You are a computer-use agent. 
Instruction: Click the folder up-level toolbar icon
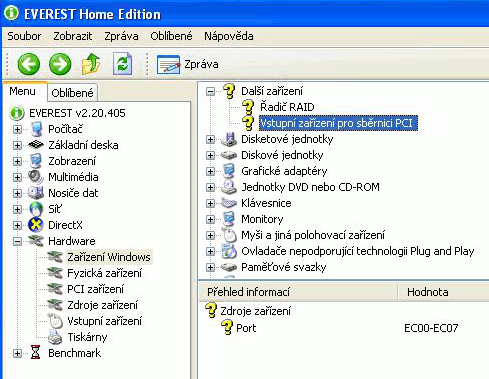point(91,64)
